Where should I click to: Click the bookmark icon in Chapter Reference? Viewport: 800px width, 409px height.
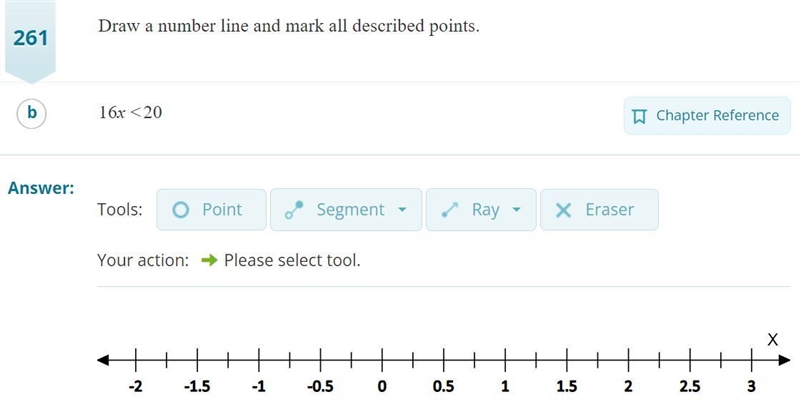(639, 116)
